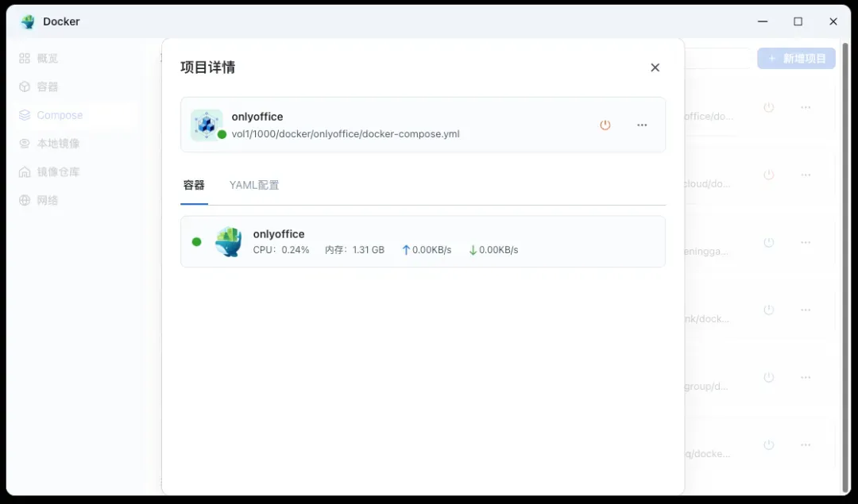Switch to the YAML配置 tab
Image resolution: width=858 pixels, height=504 pixels.
pyautogui.click(x=254, y=184)
